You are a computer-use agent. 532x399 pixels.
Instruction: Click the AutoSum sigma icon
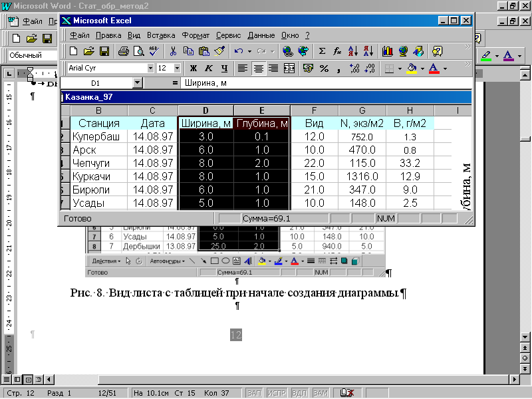(322, 51)
